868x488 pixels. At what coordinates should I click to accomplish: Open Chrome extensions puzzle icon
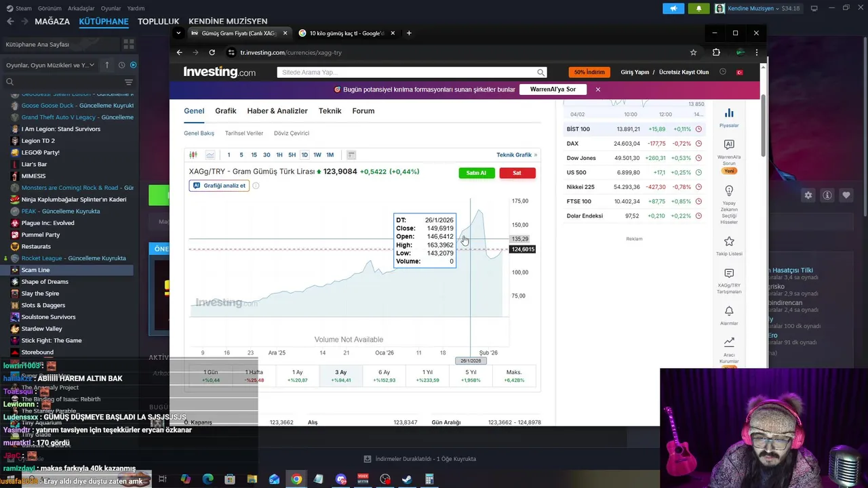(x=716, y=52)
